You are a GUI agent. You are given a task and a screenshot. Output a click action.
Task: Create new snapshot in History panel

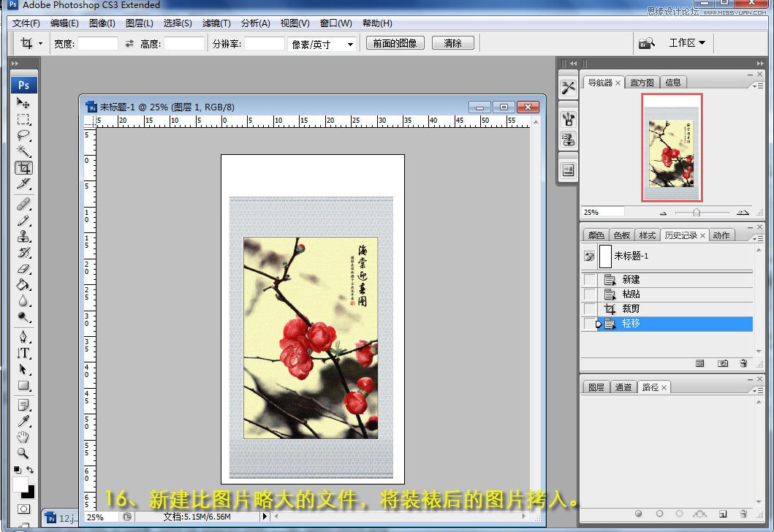tap(723, 364)
